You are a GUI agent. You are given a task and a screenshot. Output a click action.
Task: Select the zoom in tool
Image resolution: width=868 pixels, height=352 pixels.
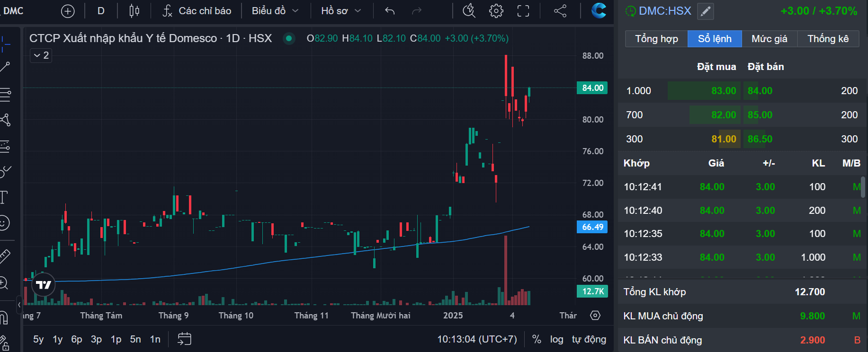4,283
